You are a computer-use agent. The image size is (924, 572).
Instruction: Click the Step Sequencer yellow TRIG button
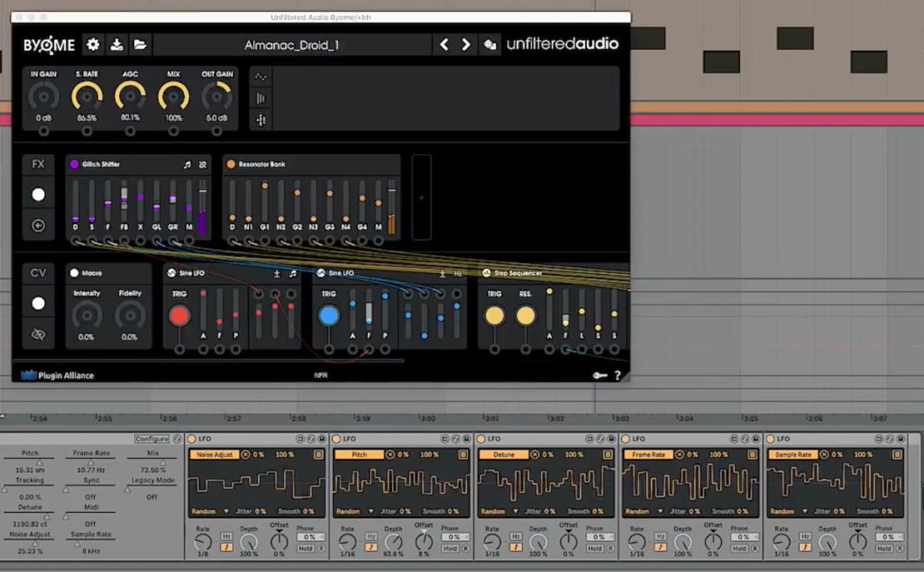tap(495, 316)
